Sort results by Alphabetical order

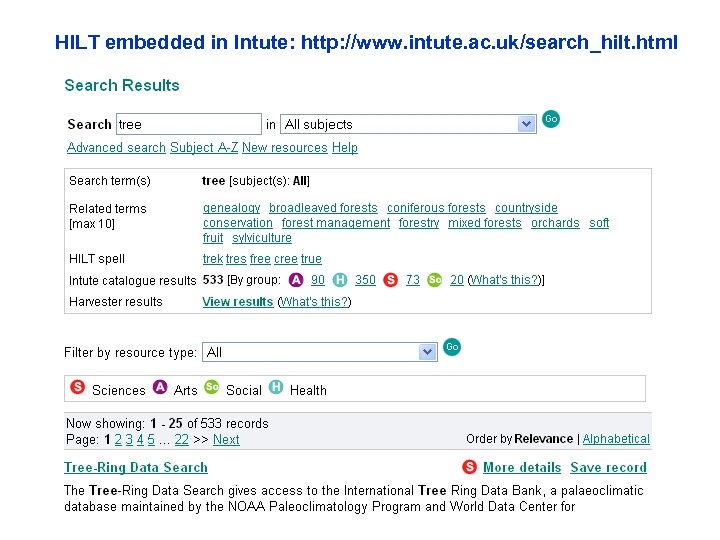[616, 439]
